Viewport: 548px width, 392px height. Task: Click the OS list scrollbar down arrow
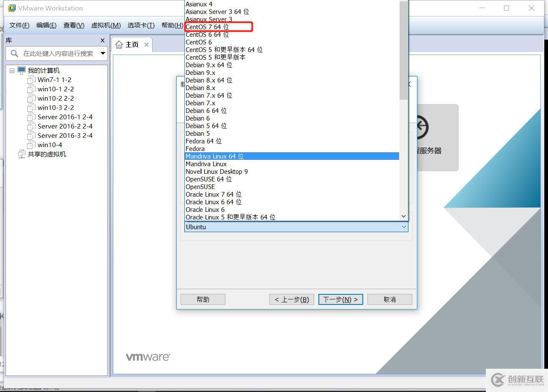pyautogui.click(x=403, y=216)
